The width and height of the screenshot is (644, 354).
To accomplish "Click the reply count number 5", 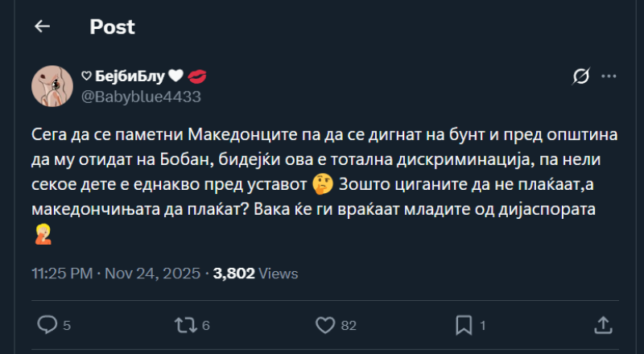I will (67, 326).
